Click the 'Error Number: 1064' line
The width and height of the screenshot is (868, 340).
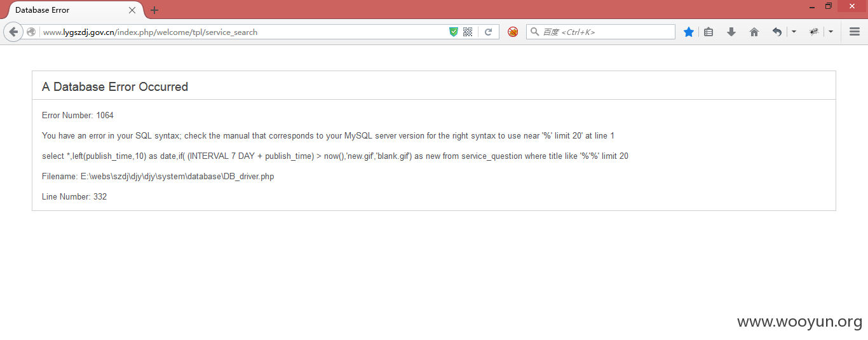click(x=78, y=116)
